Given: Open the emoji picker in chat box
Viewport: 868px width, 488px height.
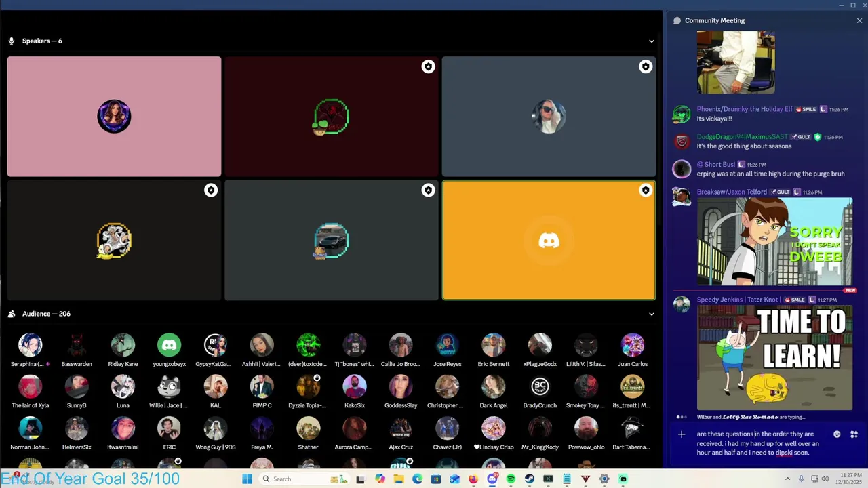Looking at the screenshot, I should [x=837, y=434].
